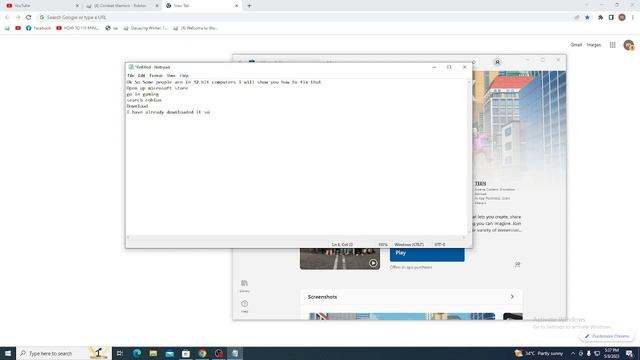Click Notepad zoom level 100% status
Screen dimensions: 640x360
382,244
